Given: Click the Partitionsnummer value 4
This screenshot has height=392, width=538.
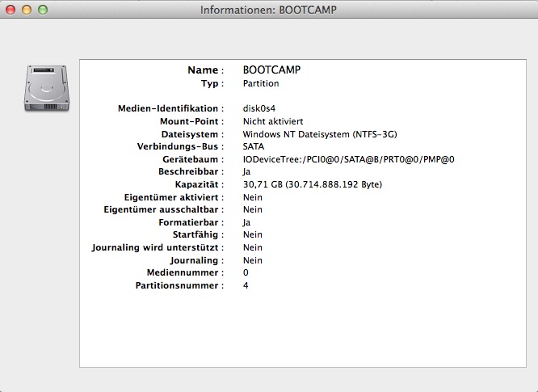Looking at the screenshot, I should [x=246, y=285].
